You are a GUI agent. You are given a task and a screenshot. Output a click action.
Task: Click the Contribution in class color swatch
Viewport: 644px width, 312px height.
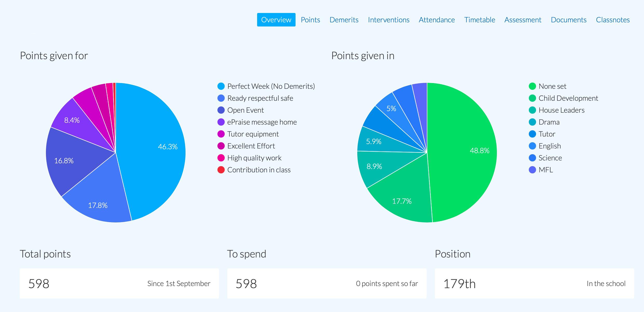click(x=221, y=170)
